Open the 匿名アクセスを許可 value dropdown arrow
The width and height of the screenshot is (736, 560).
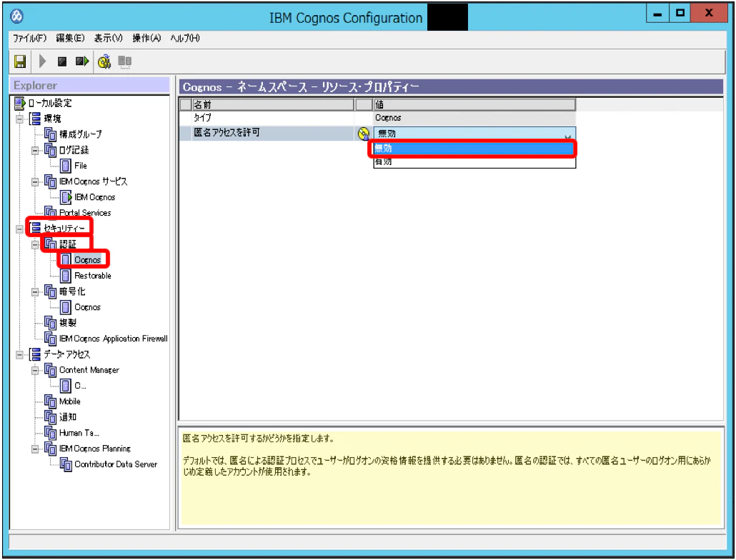[568, 136]
